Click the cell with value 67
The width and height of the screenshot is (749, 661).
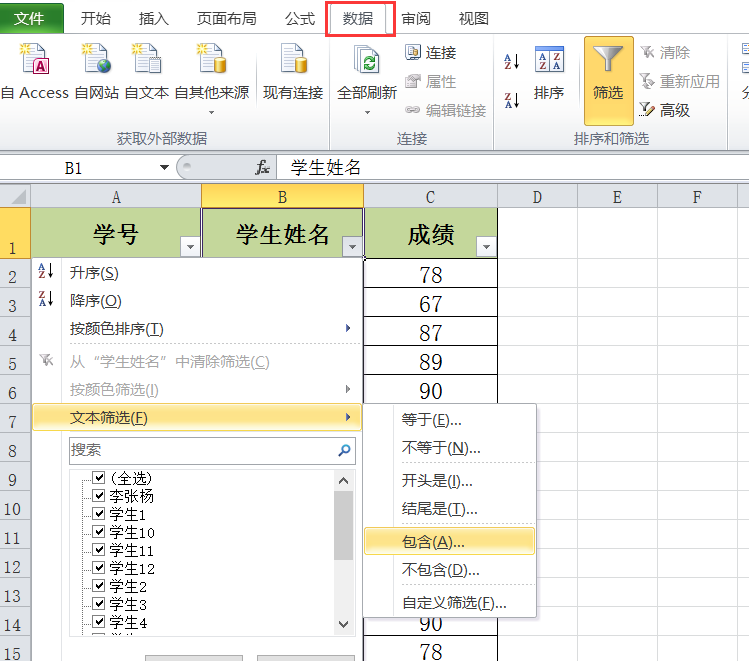coord(430,303)
